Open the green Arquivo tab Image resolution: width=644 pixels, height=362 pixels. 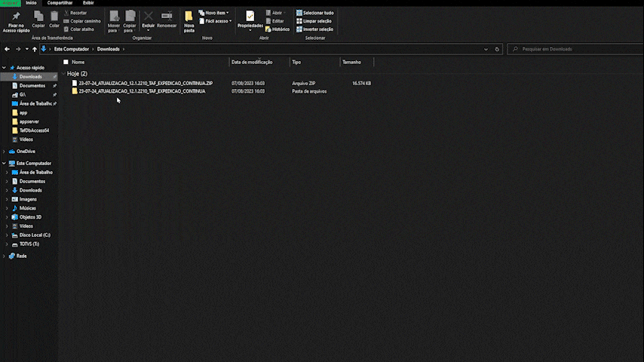[x=11, y=3]
